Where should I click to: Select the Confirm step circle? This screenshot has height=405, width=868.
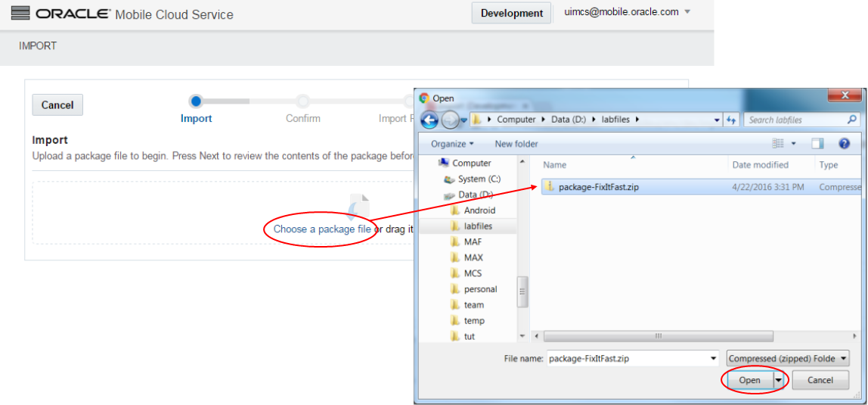pos(302,101)
